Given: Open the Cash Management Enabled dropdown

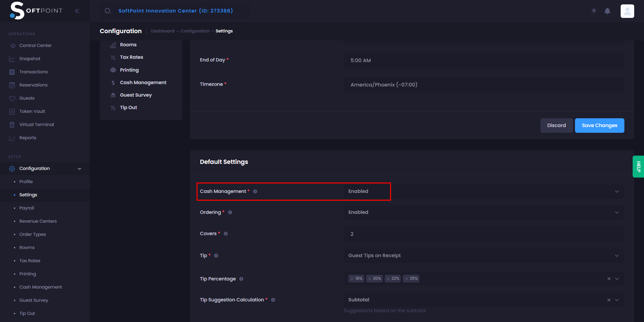Looking at the screenshot, I should [x=484, y=192].
